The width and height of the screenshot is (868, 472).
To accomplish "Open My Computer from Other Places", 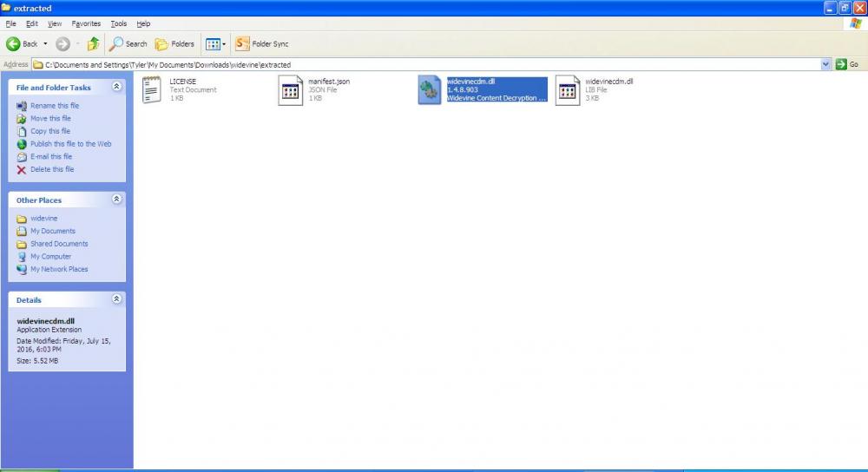I will [x=51, y=257].
